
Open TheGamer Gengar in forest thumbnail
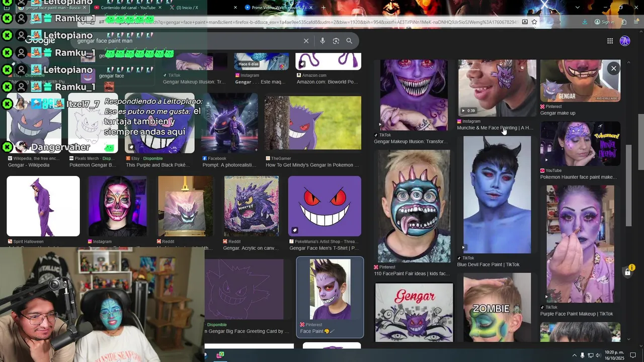tap(313, 123)
